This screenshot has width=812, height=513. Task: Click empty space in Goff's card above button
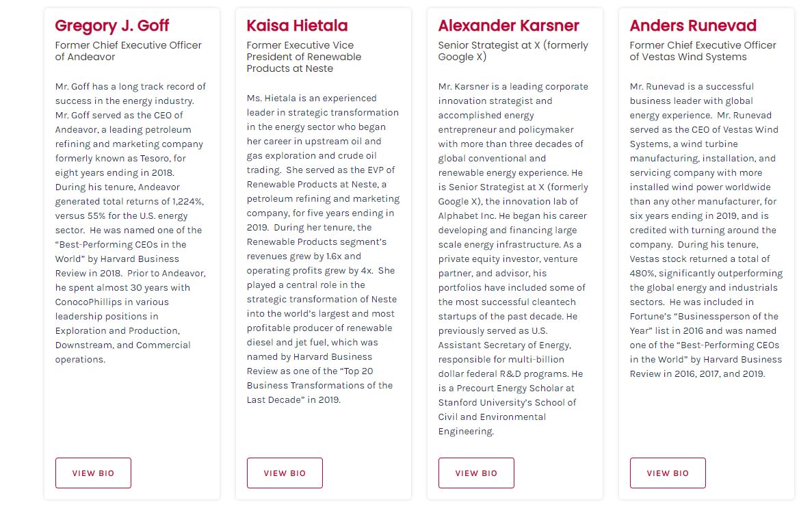131,410
